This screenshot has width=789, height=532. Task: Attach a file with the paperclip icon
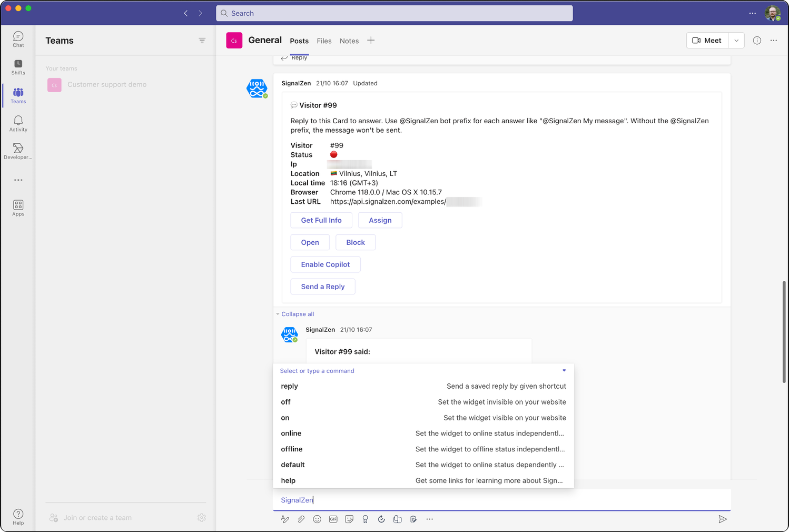tap(301, 519)
